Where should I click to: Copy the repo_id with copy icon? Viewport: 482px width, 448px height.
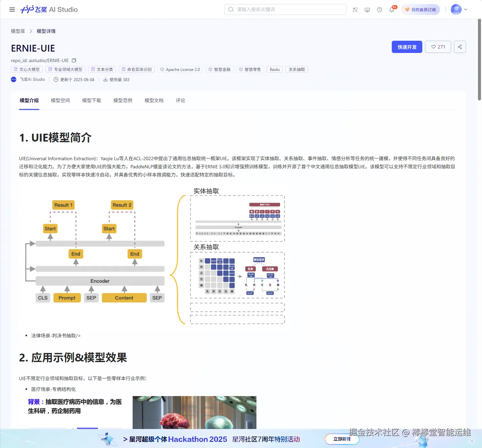pyautogui.click(x=74, y=60)
